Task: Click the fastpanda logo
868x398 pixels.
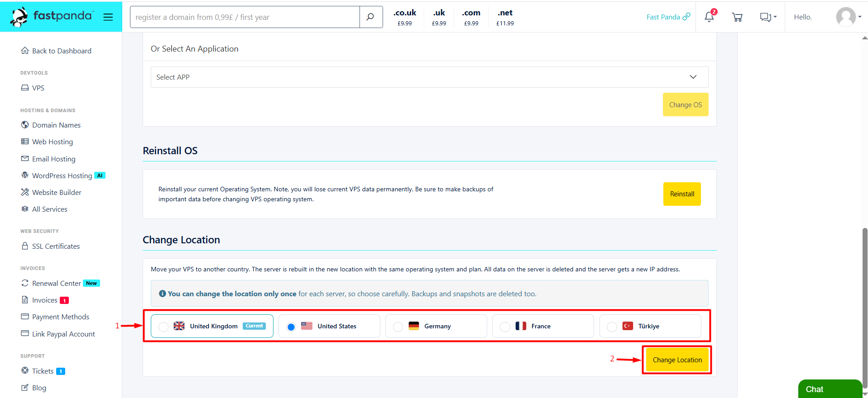Action: (51, 17)
